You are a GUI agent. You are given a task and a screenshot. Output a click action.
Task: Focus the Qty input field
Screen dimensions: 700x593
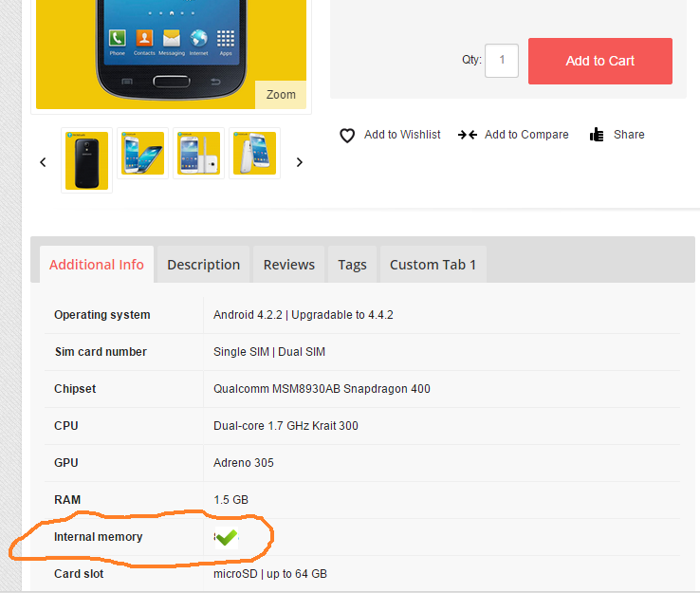(x=502, y=61)
